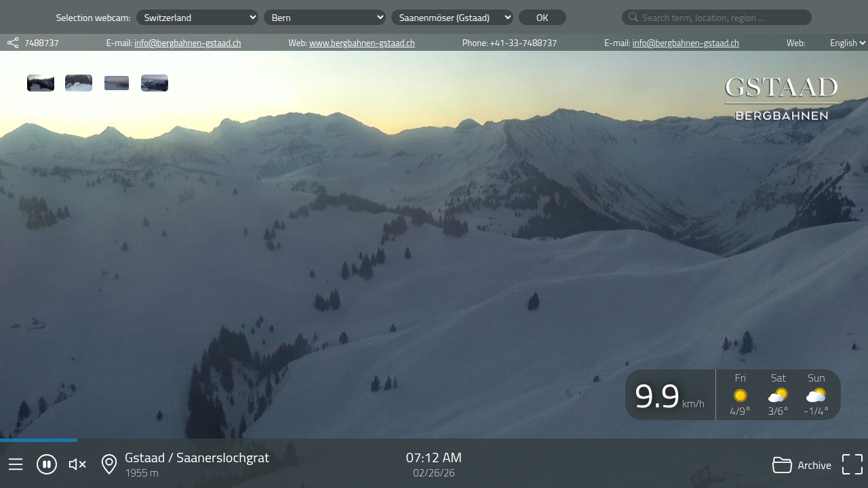Click the info@bergbahnen-gstaad.ch email link

click(x=187, y=43)
